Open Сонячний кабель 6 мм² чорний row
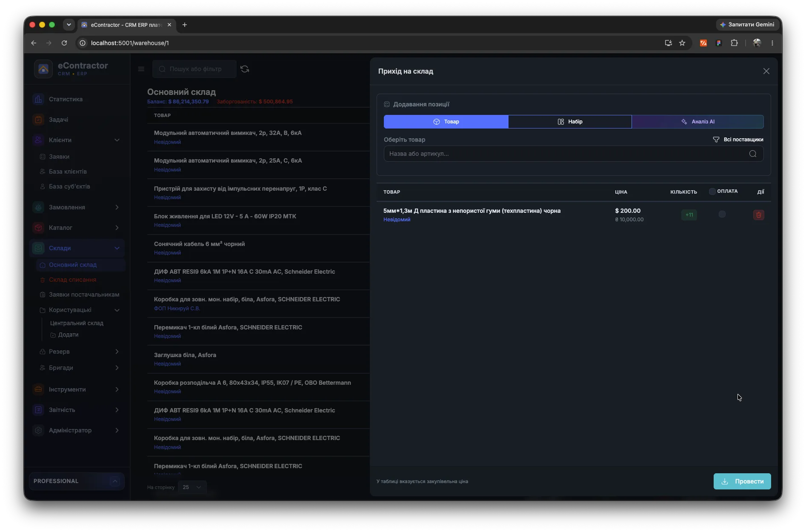806x532 pixels. click(258, 248)
